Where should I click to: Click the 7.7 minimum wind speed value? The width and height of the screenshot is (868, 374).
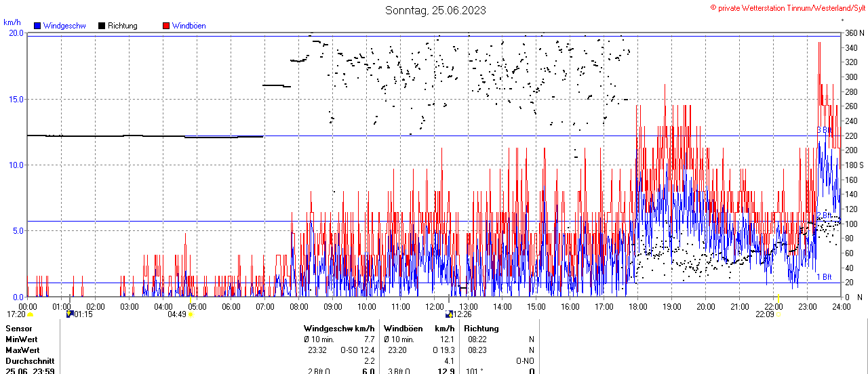click(x=370, y=339)
